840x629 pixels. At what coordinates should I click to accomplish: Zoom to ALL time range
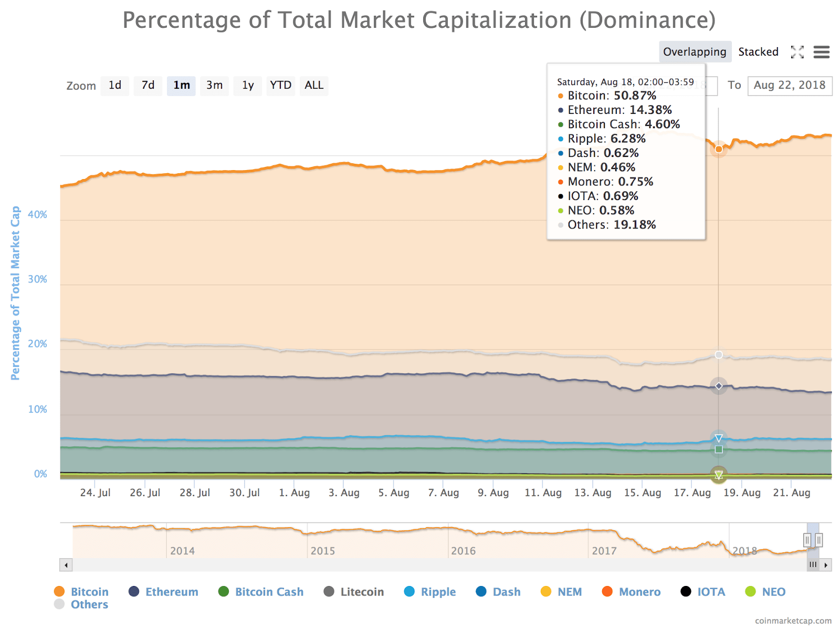click(313, 86)
